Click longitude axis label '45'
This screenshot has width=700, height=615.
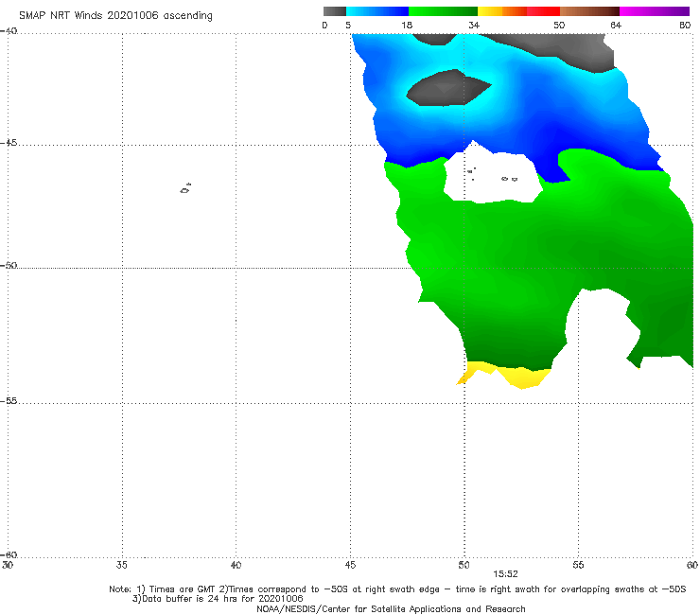point(350,565)
